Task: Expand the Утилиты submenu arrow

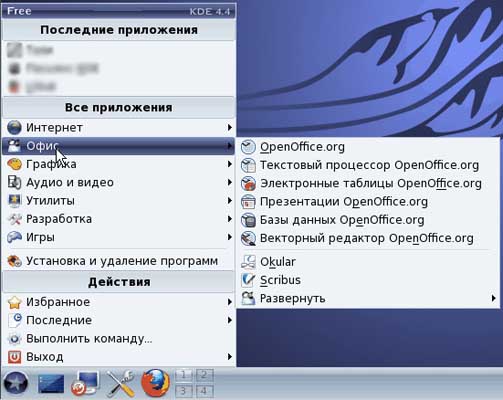Action: click(229, 201)
